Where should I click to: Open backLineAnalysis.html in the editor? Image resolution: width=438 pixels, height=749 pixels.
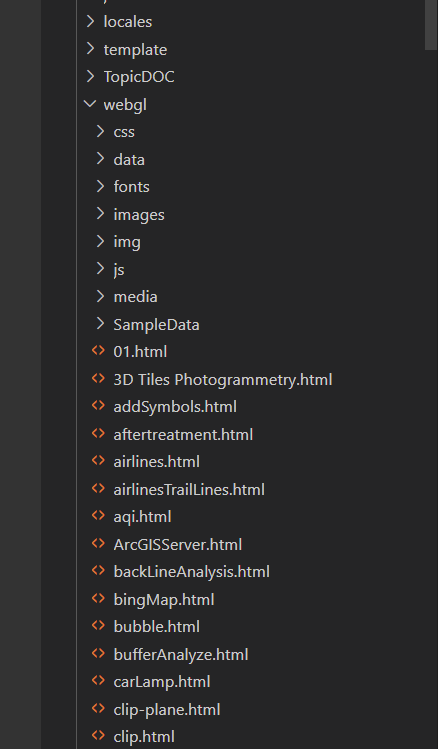[x=192, y=572]
